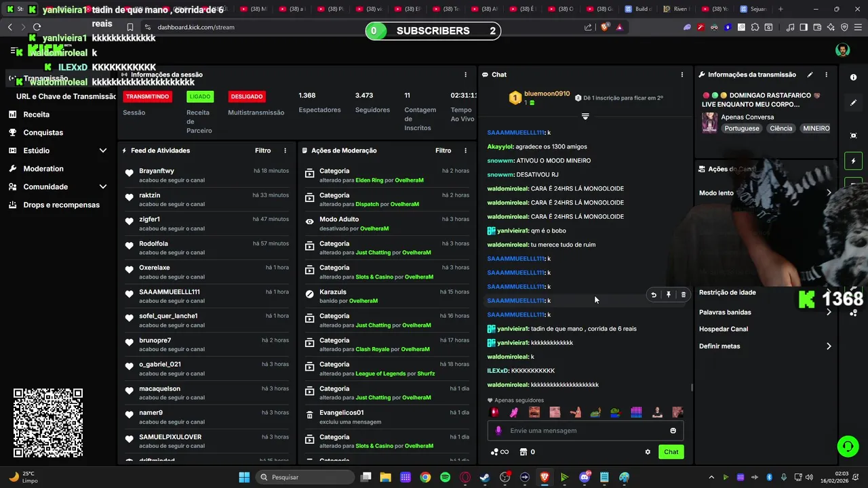The image size is (868, 488).
Task: Click the purple microphone chat icon
Action: pyautogui.click(x=498, y=430)
